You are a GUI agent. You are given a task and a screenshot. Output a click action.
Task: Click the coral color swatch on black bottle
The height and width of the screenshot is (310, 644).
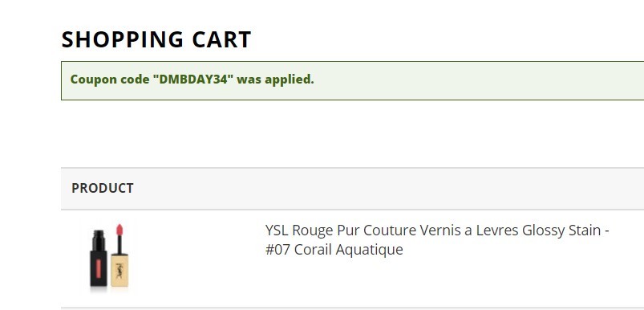tap(99, 267)
